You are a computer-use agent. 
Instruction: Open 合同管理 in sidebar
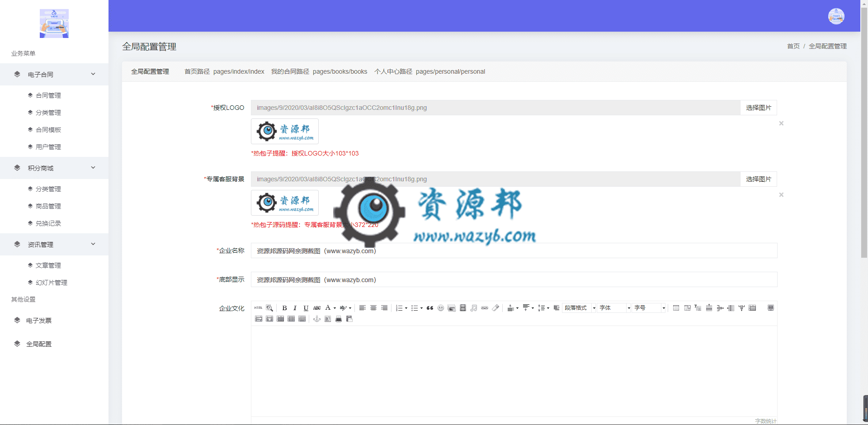(48, 95)
